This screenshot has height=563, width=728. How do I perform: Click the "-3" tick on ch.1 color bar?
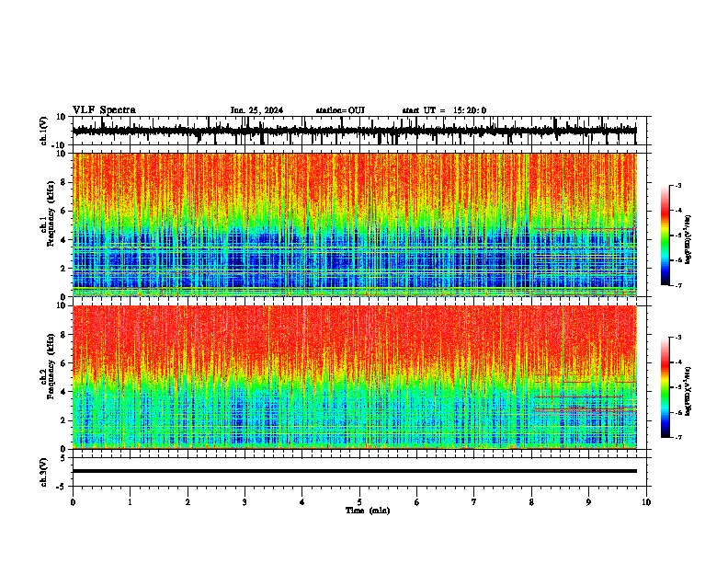pos(677,186)
